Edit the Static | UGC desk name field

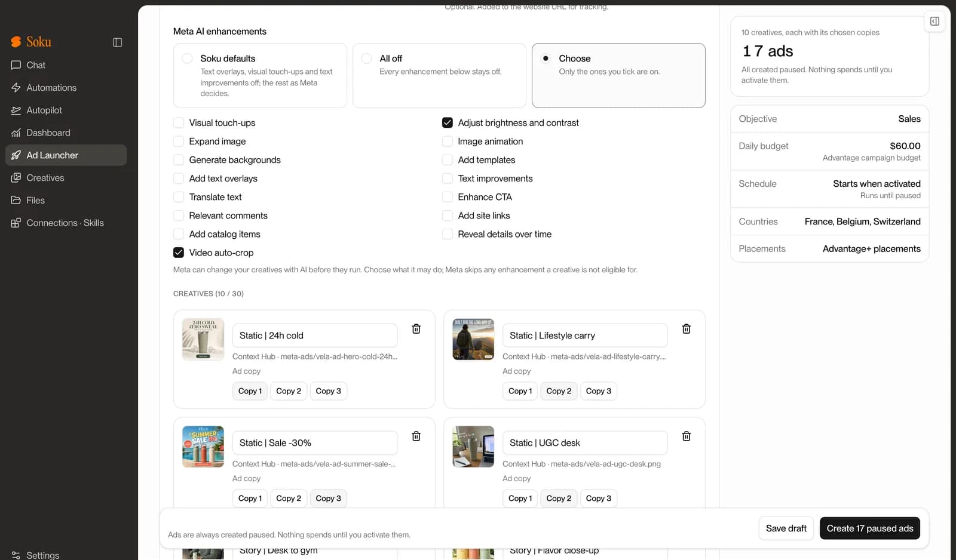[585, 443]
